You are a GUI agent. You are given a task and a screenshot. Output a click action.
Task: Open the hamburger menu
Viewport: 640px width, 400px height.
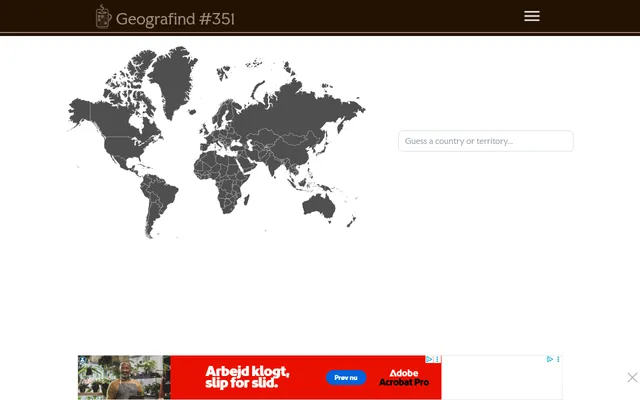click(x=531, y=16)
